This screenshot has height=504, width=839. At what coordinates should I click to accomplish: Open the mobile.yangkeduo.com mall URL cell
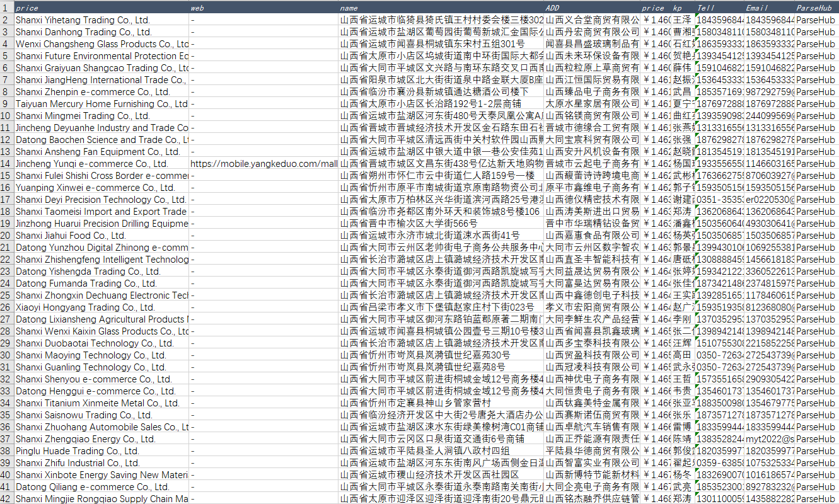(x=263, y=164)
